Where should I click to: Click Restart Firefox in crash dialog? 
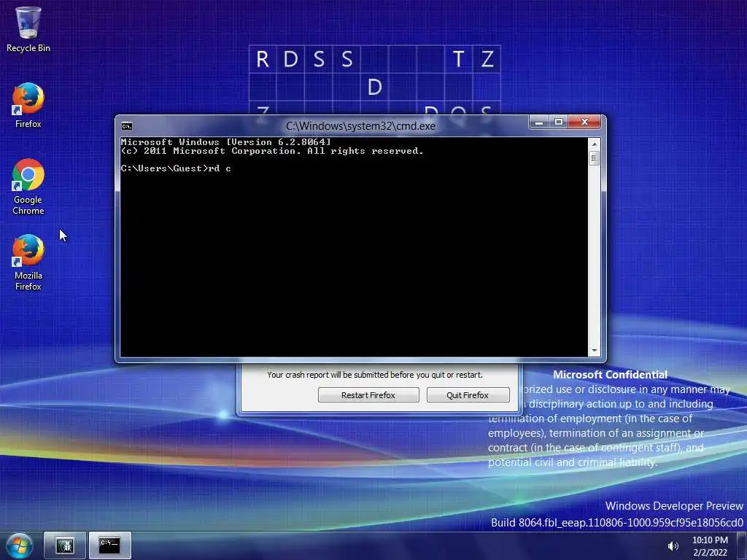click(368, 394)
